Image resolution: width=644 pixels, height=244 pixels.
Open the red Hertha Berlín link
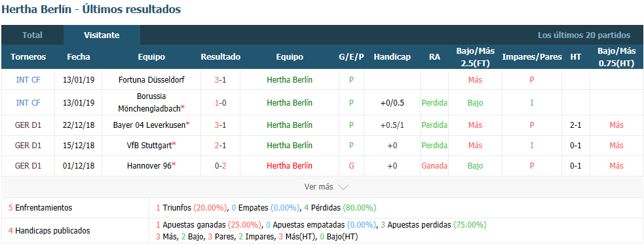(289, 166)
